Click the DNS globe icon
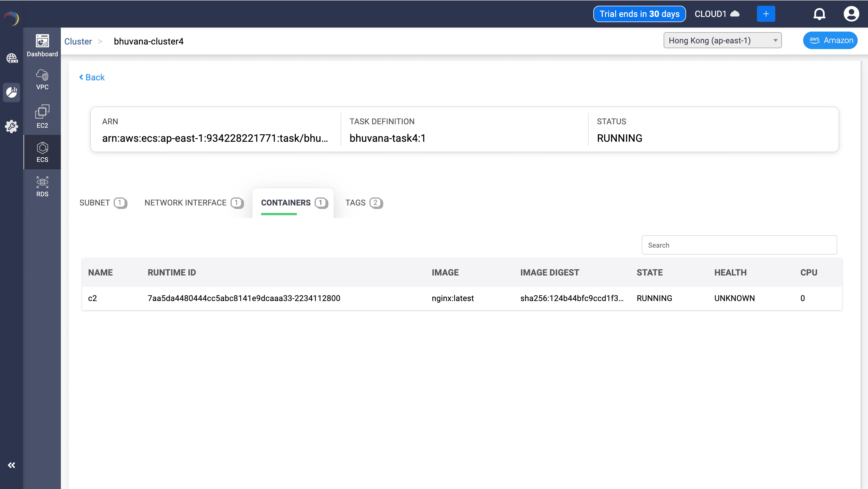This screenshot has width=868, height=489. (12, 58)
